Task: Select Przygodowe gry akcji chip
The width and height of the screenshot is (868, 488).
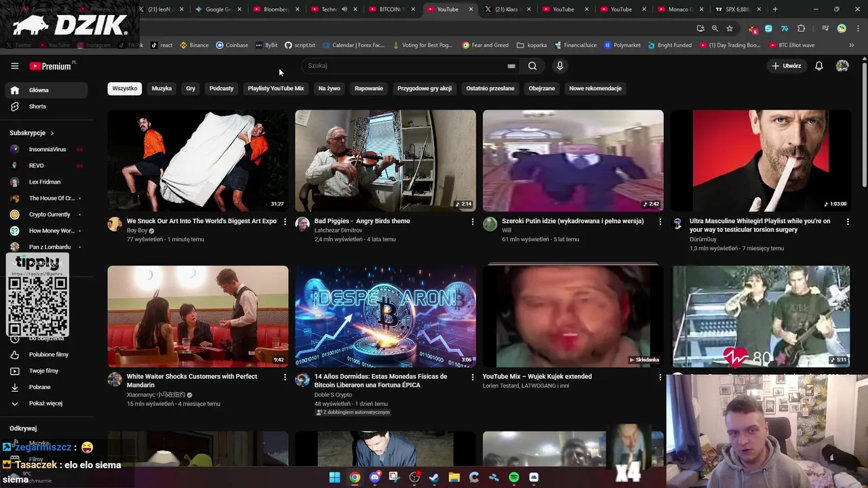Action: 425,88
